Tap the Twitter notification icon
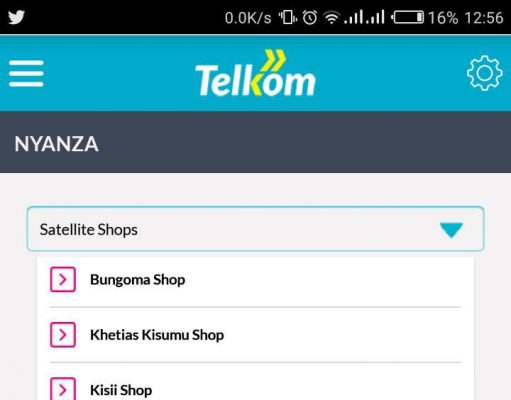 click(16, 17)
